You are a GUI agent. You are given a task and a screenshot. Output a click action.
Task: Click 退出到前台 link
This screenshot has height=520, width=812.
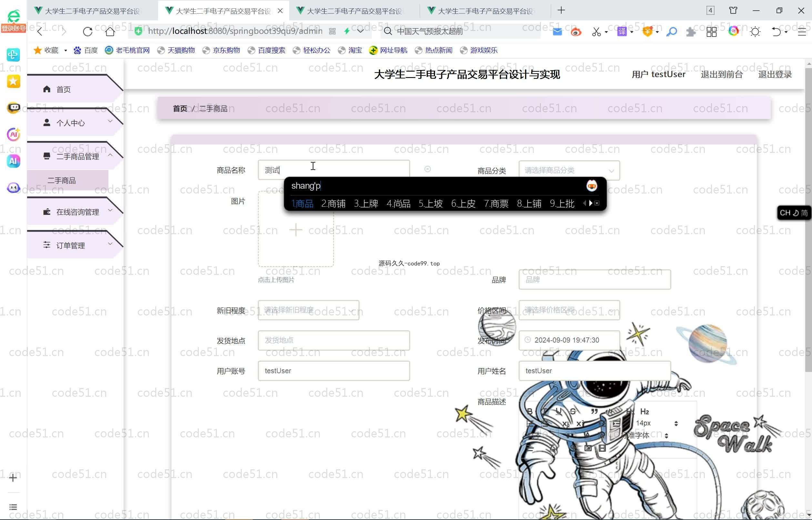pyautogui.click(x=722, y=74)
